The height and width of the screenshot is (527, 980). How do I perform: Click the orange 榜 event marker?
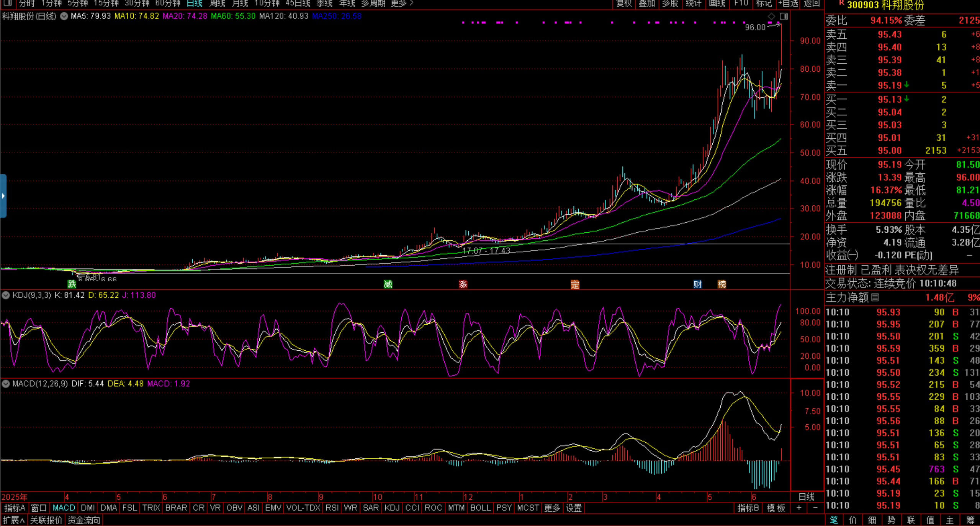(722, 284)
